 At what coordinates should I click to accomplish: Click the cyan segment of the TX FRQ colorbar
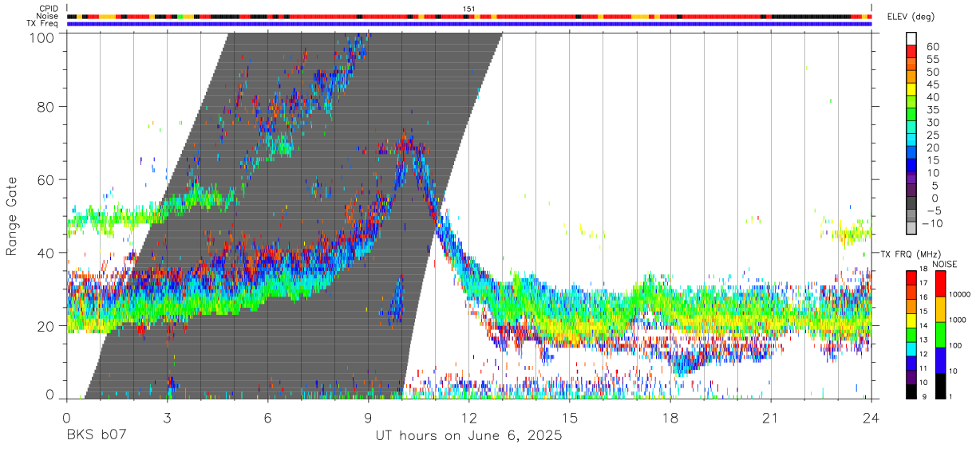pyautogui.click(x=912, y=349)
